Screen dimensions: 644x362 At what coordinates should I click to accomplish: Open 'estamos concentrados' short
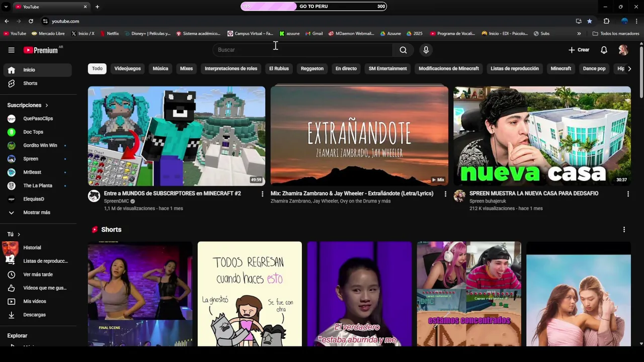click(x=469, y=294)
